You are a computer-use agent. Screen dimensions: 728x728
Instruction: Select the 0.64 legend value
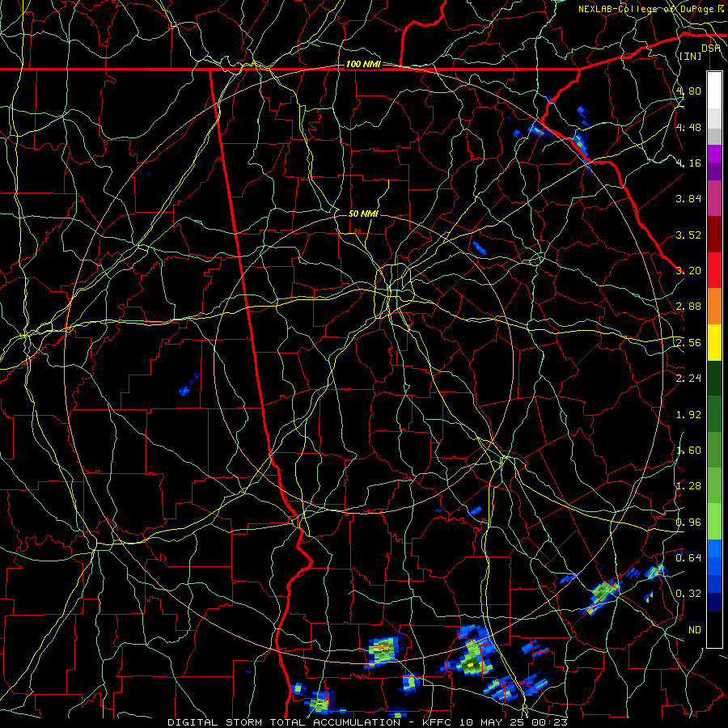pyautogui.click(x=688, y=557)
